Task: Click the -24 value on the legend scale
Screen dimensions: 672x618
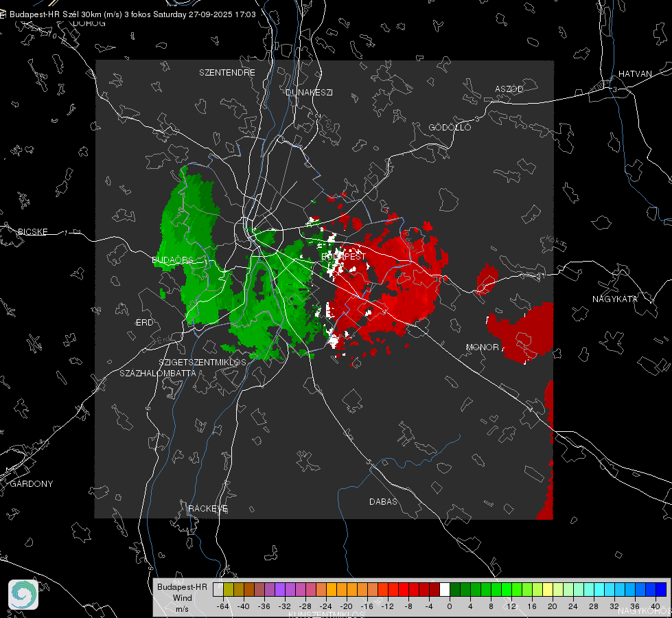Action: click(x=326, y=606)
